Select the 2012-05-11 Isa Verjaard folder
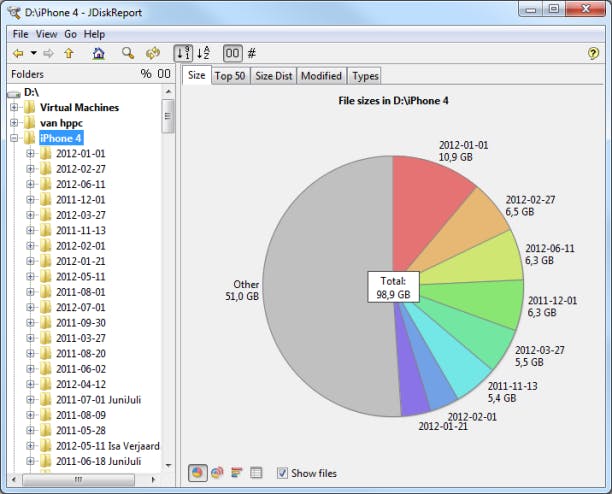The image size is (612, 494). (108, 446)
